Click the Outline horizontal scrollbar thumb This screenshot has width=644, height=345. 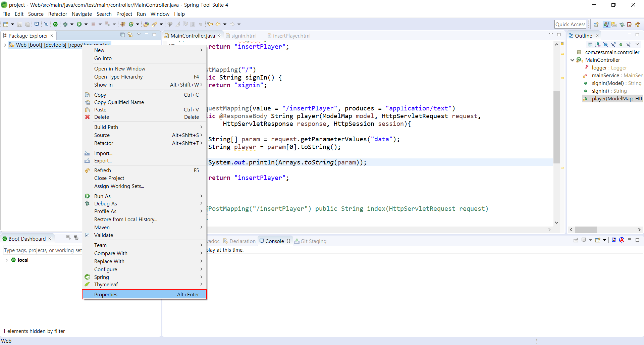pos(586,230)
